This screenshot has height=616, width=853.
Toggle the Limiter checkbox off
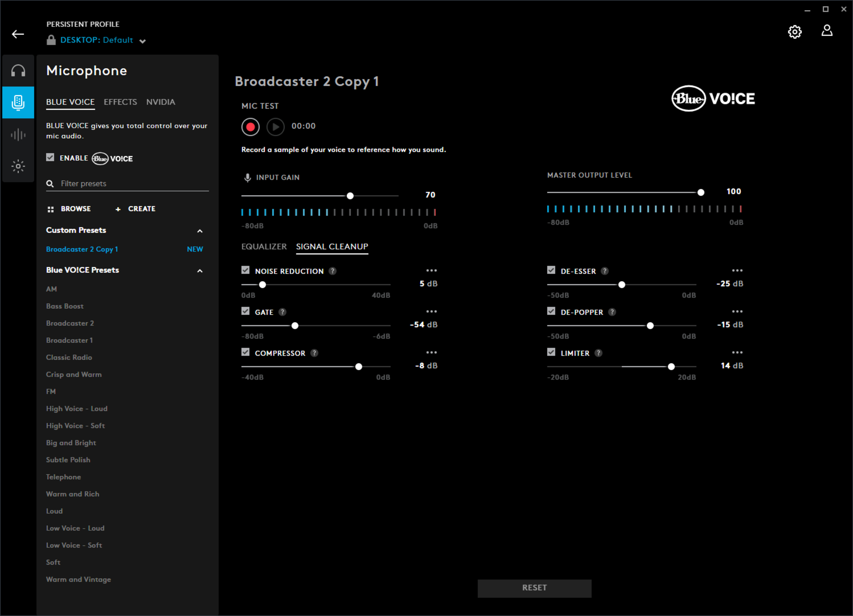[x=551, y=352]
